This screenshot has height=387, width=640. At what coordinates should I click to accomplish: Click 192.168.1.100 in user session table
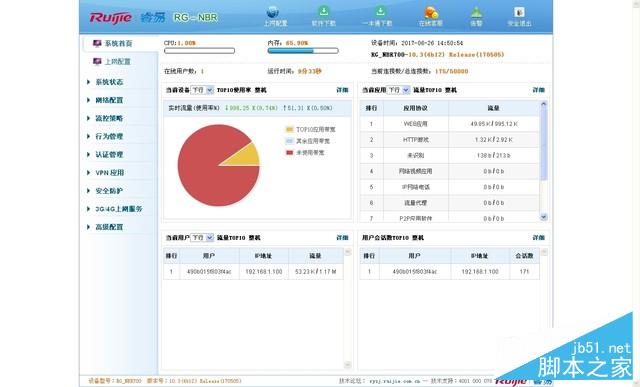(x=480, y=271)
